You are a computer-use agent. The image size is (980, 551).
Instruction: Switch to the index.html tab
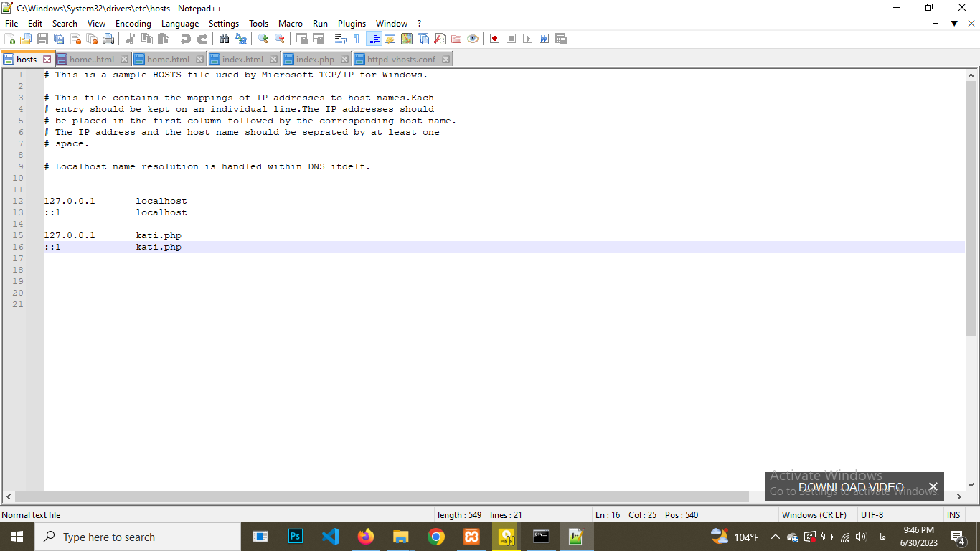[242, 60]
